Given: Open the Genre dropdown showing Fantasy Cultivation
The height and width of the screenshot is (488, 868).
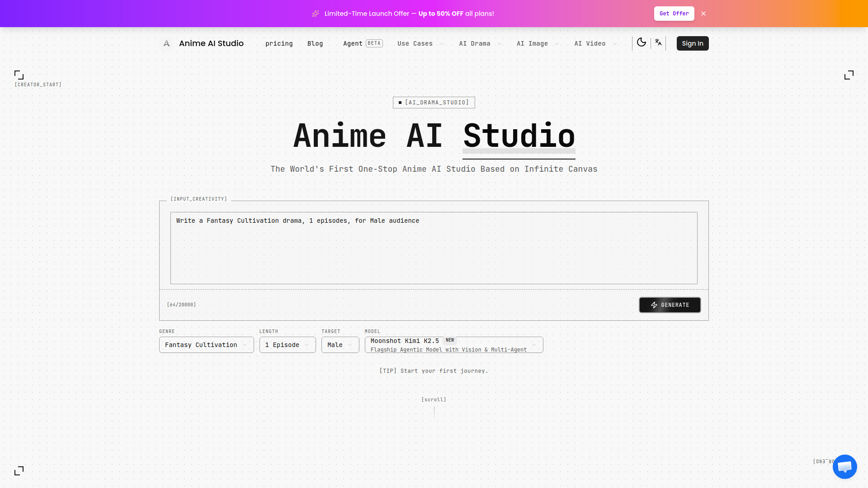Looking at the screenshot, I should pos(206,344).
